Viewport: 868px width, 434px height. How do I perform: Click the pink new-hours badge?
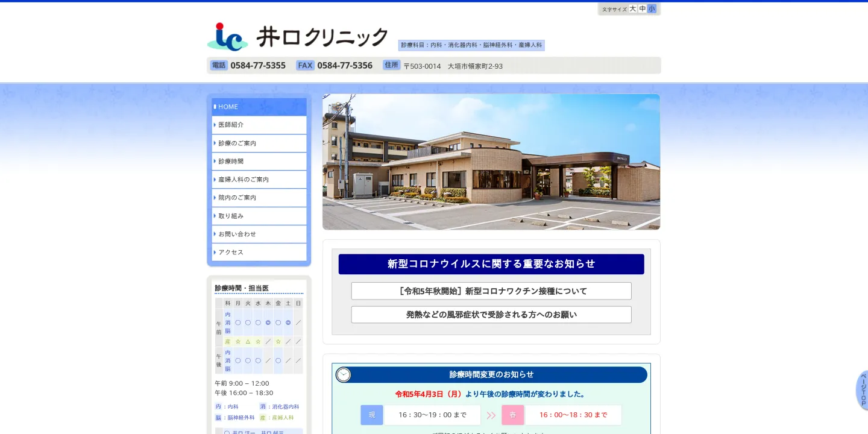click(x=513, y=415)
